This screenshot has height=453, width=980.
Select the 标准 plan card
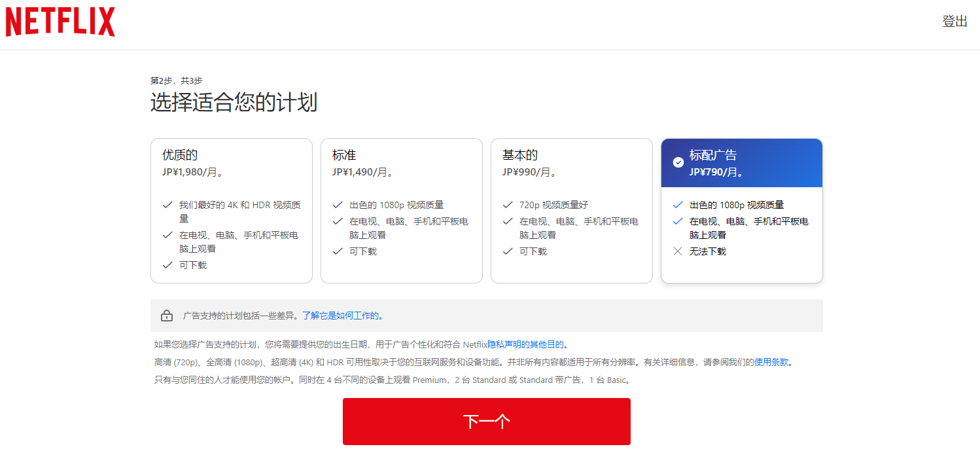(x=402, y=211)
